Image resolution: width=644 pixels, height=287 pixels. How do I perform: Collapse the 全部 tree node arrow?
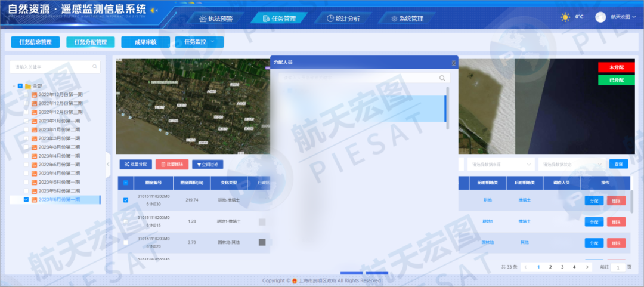tap(14, 86)
